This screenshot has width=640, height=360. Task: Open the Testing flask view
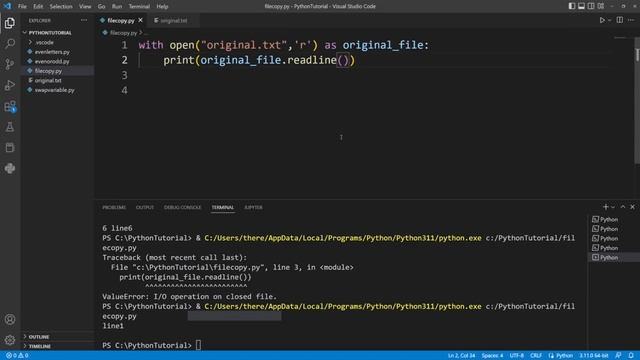tap(10, 127)
